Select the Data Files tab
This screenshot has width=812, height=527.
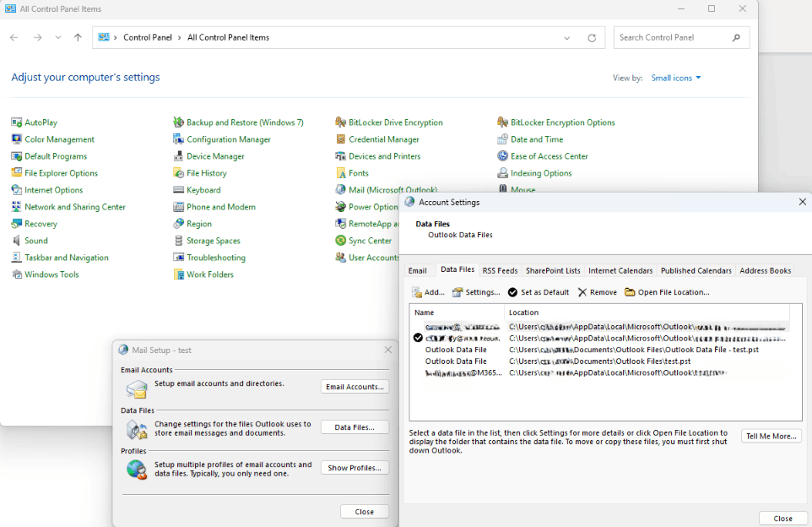coord(457,269)
